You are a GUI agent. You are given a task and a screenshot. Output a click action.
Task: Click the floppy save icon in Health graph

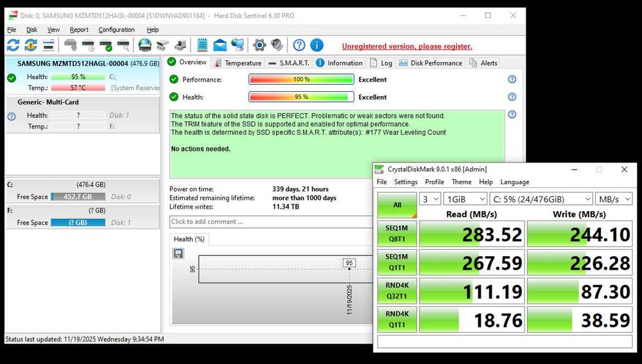pos(178,254)
